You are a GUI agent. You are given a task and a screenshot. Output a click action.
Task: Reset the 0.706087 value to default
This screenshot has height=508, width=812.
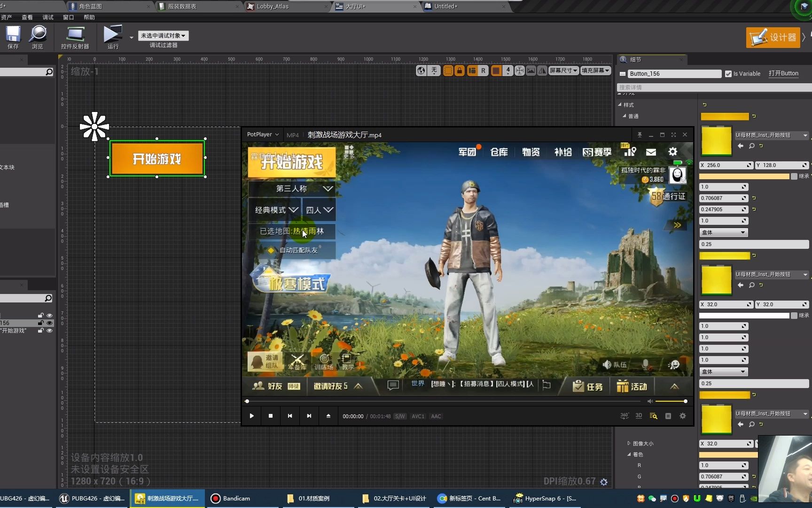[x=754, y=198]
